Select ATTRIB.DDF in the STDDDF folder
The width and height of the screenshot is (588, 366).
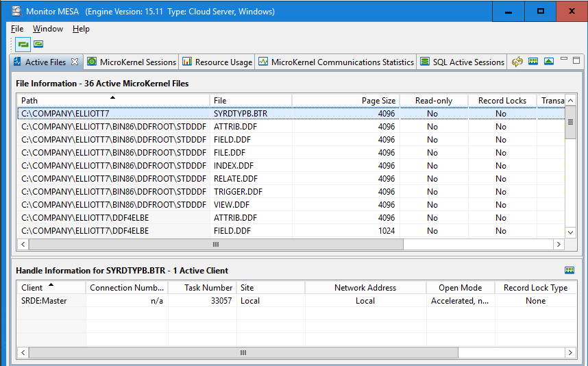coord(291,126)
